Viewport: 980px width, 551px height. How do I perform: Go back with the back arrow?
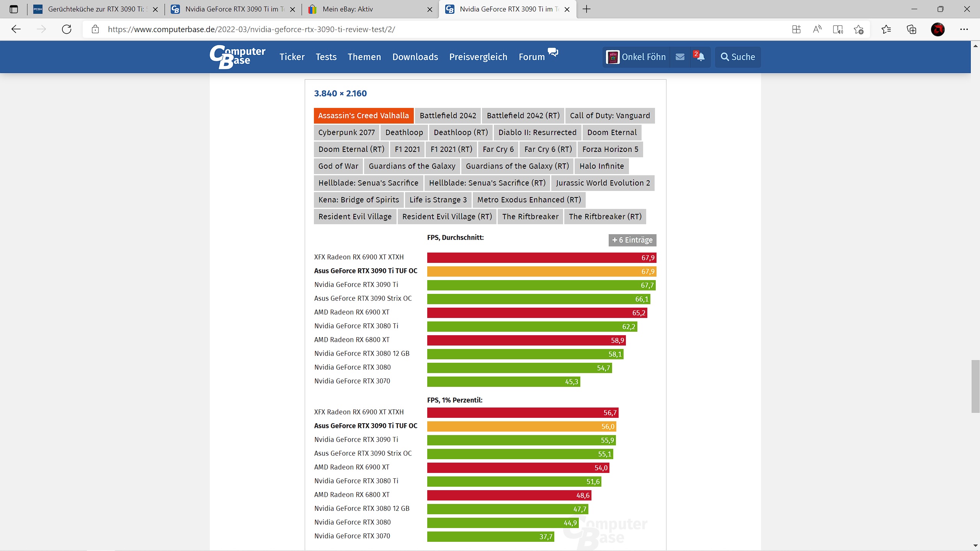(16, 29)
